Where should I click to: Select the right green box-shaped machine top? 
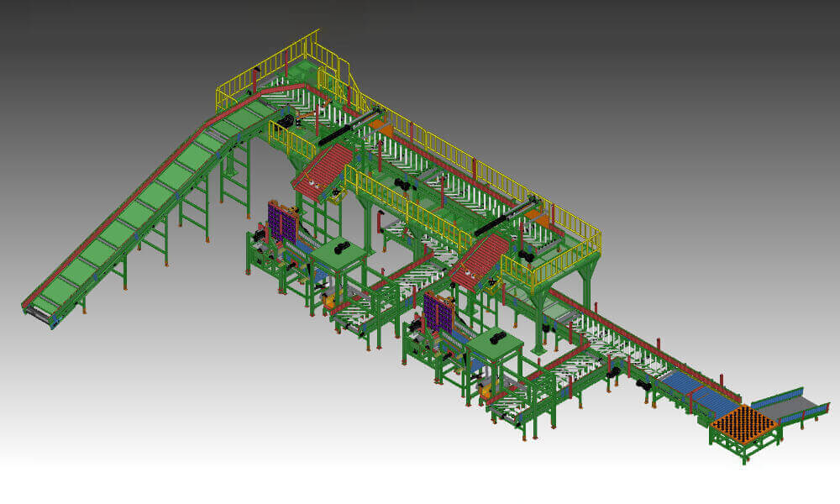click(x=495, y=343)
